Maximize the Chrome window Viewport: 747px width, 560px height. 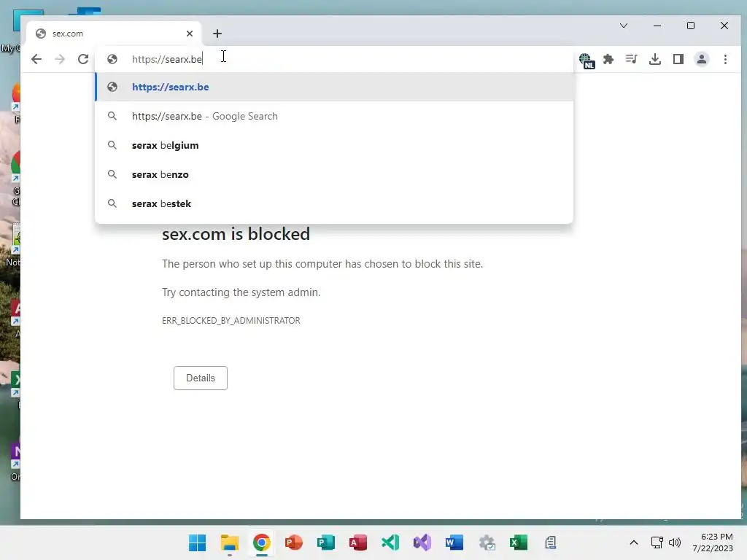tap(691, 26)
